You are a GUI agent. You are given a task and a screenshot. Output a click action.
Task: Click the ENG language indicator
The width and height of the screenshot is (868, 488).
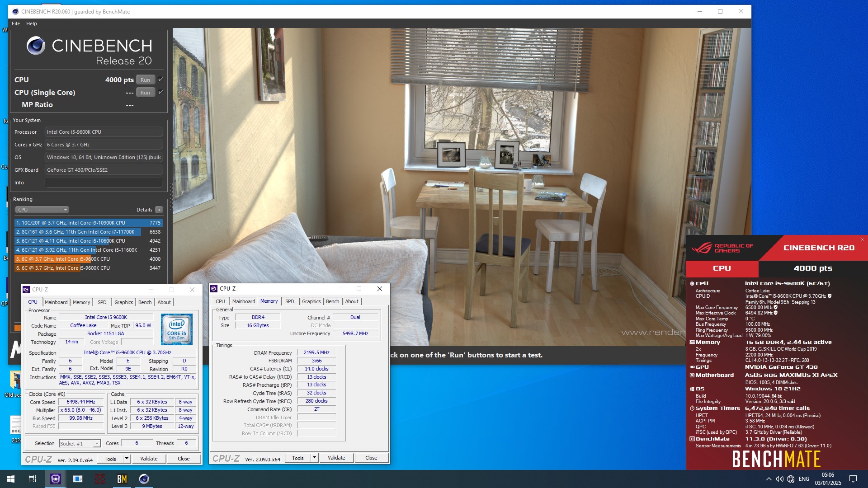click(x=804, y=479)
